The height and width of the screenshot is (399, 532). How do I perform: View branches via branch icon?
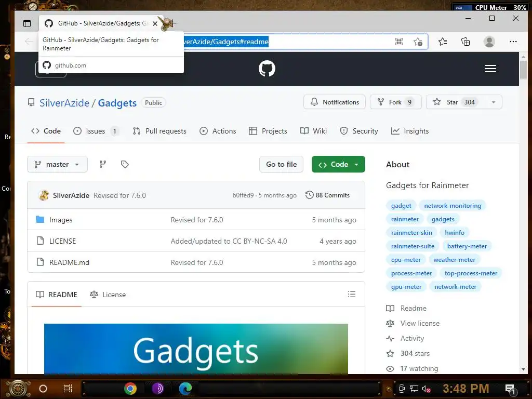(103, 165)
